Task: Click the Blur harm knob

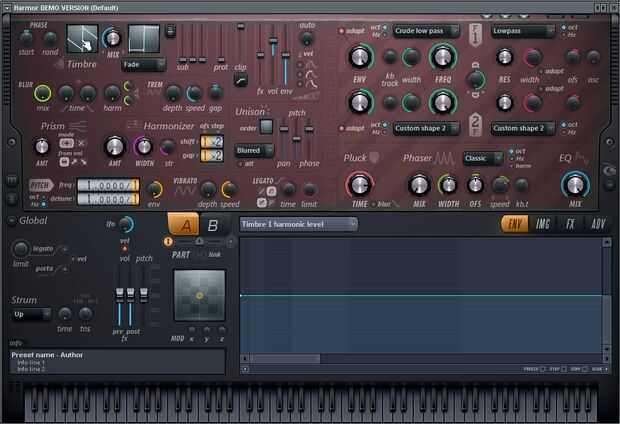Action: 112,93
